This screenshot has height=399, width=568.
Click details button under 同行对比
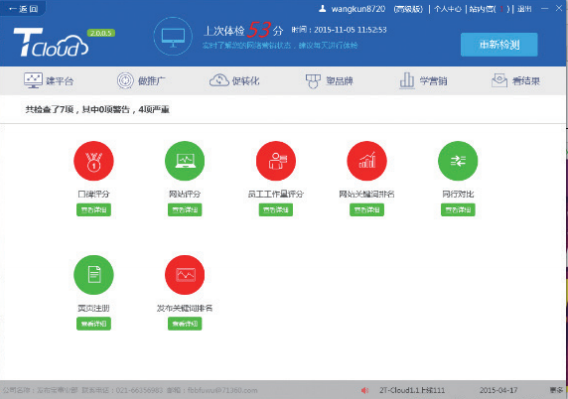[458, 210]
